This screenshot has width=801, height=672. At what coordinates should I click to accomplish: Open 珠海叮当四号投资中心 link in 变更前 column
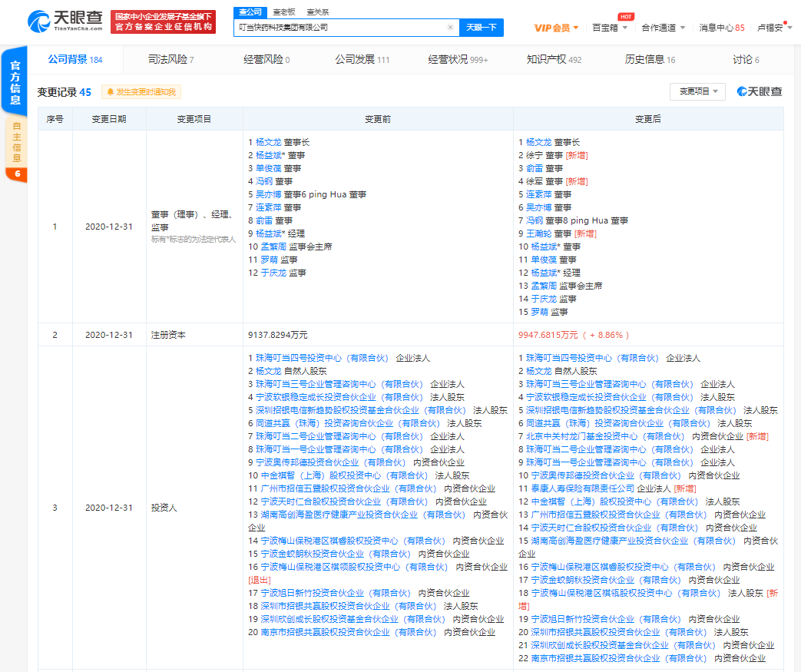click(322, 358)
